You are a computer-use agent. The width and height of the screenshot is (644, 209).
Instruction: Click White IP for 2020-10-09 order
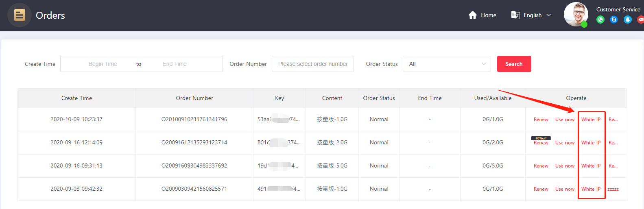point(591,120)
